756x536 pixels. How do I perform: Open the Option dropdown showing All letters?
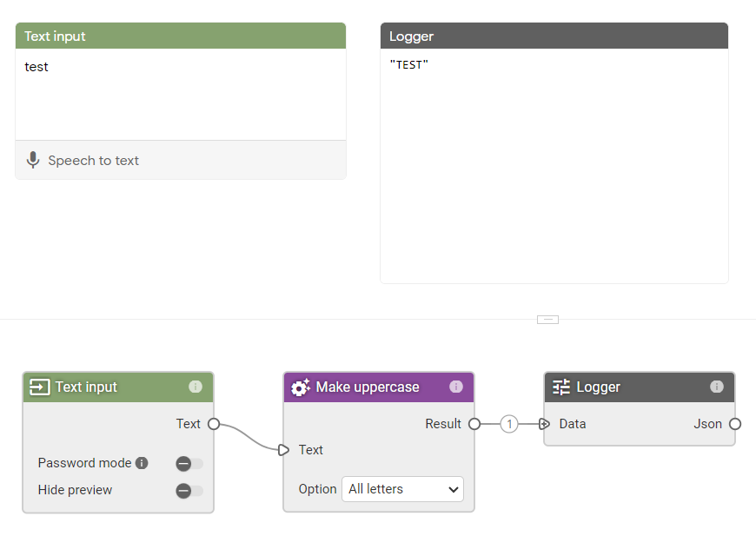[x=402, y=489]
